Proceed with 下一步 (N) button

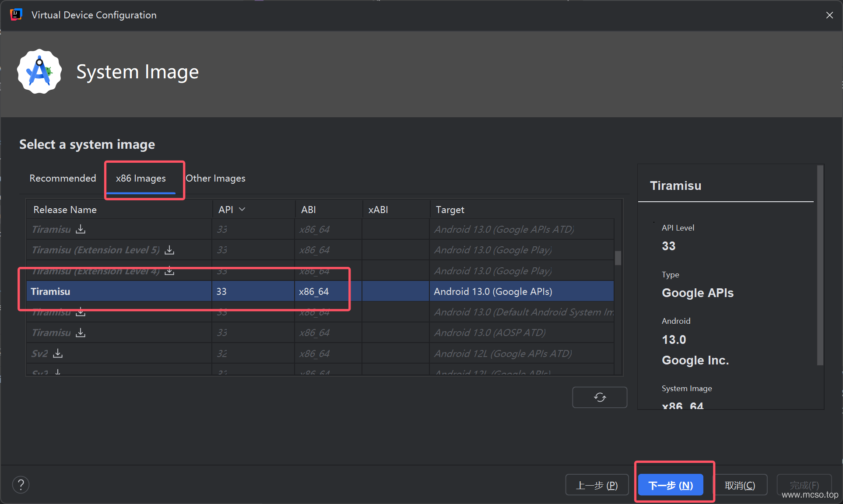(671, 485)
